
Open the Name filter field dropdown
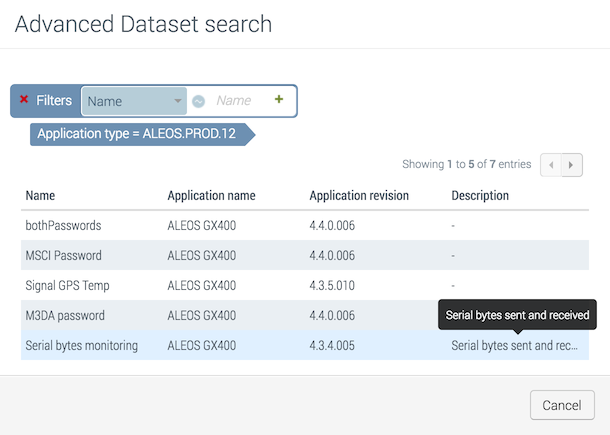click(134, 101)
